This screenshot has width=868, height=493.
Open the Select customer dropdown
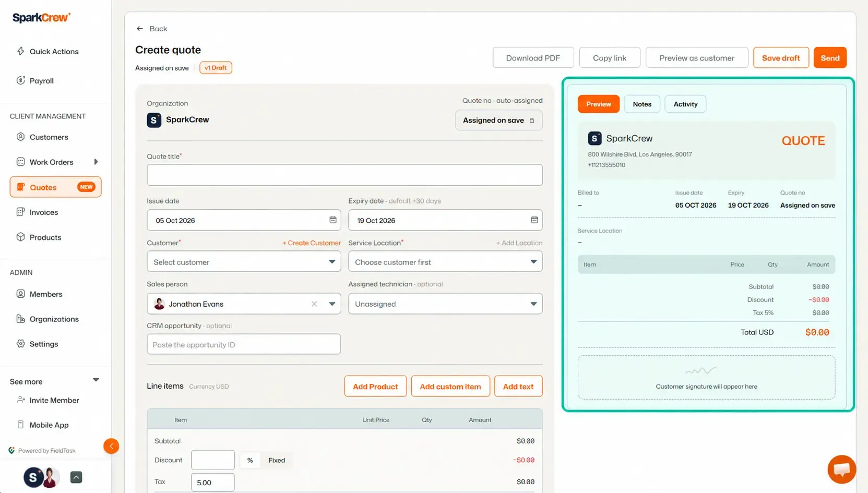[244, 262]
